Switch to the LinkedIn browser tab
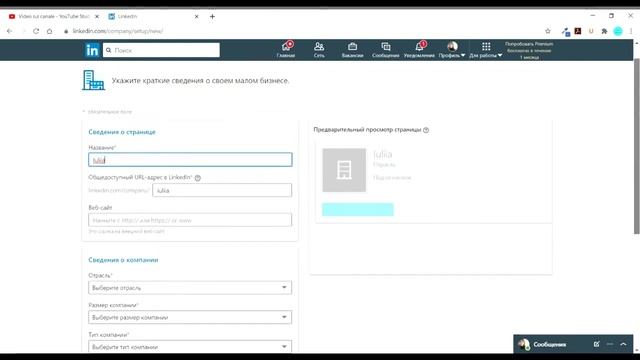 coord(153,16)
